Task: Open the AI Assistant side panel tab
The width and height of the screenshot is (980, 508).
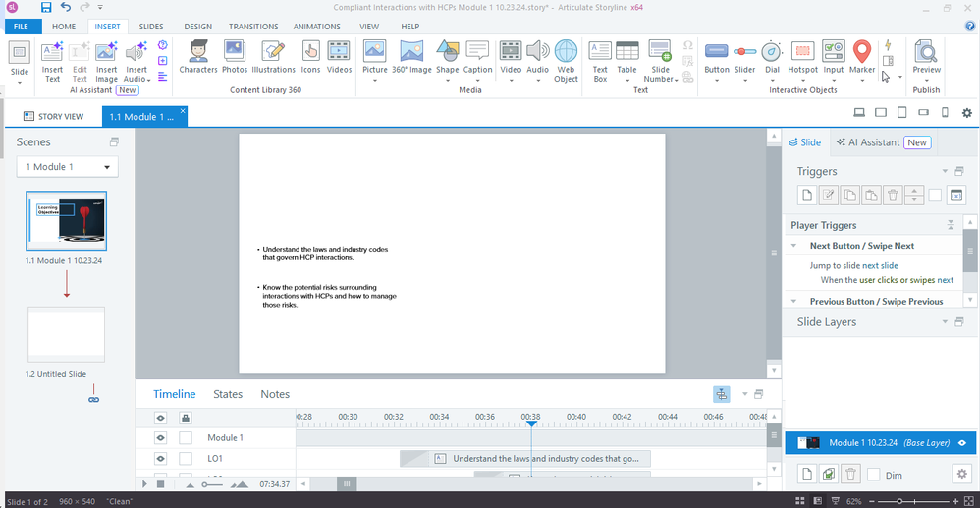Action: (884, 142)
